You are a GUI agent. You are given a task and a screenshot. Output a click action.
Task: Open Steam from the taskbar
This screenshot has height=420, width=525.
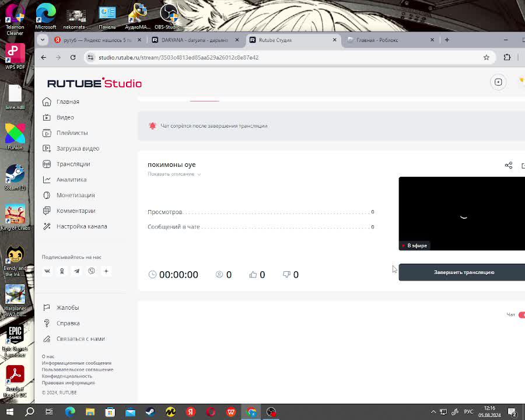(x=150, y=412)
